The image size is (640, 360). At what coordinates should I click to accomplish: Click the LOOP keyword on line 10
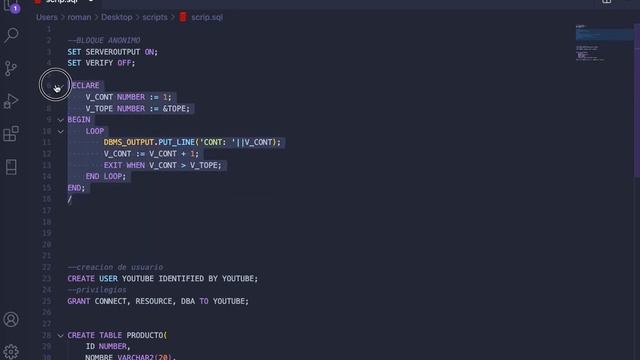click(x=95, y=131)
